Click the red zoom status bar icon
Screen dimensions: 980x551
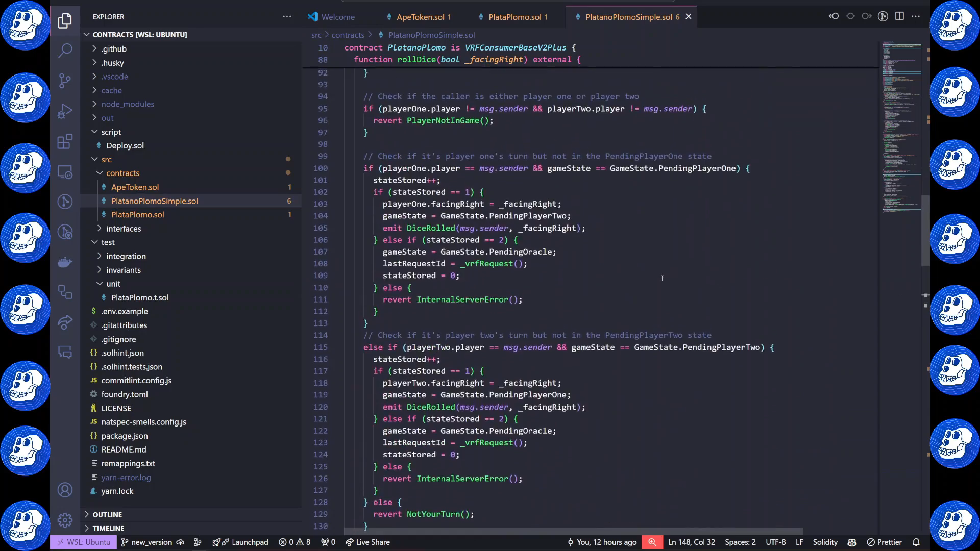click(x=652, y=542)
